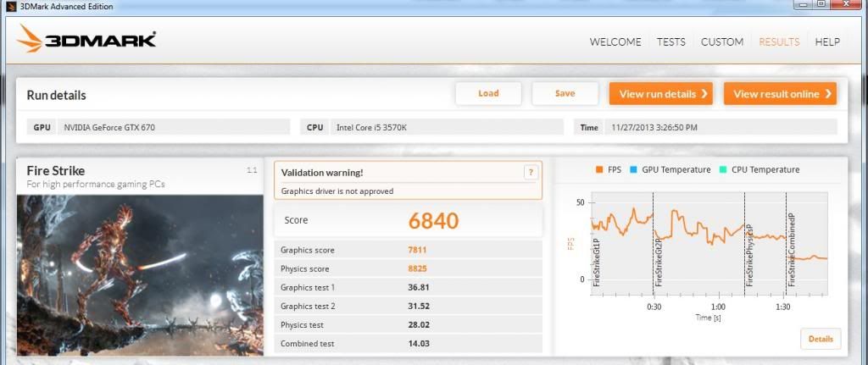Open the HELP tab
Viewport: 868px width, 365px height.
827,41
